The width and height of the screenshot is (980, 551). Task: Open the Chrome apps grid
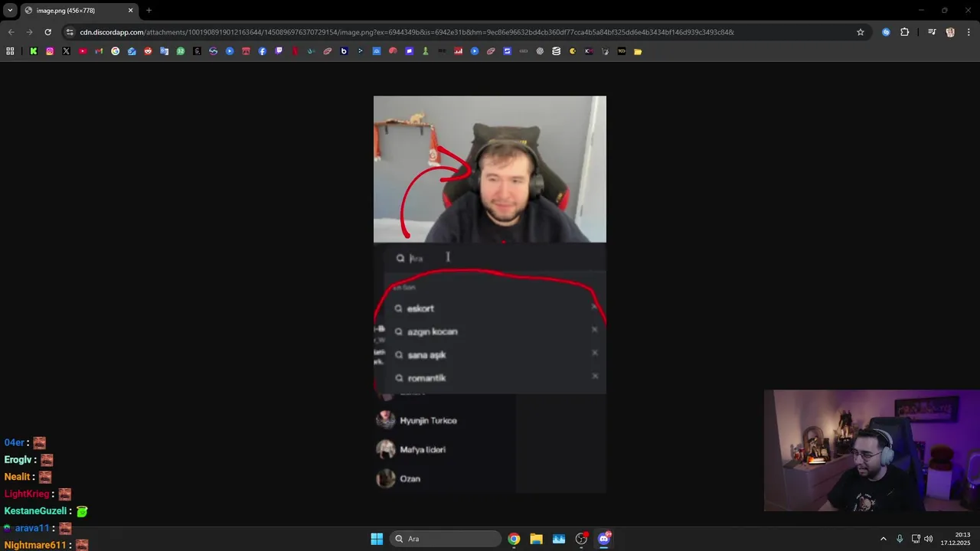(x=10, y=51)
